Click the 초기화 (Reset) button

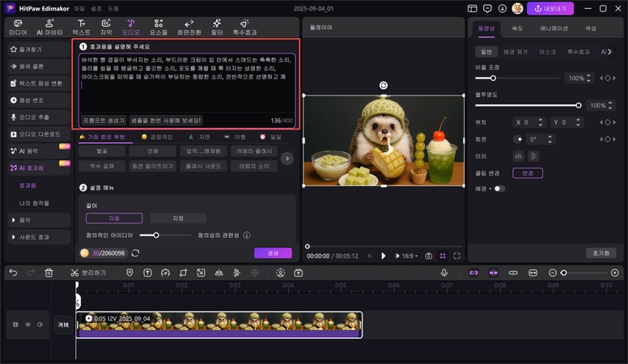coord(601,253)
